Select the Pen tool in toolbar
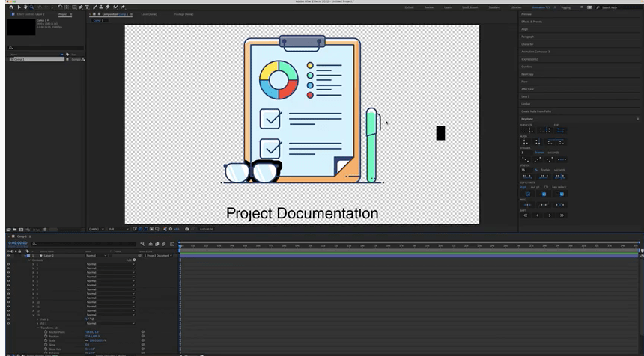The height and width of the screenshot is (356, 644). click(x=81, y=7)
